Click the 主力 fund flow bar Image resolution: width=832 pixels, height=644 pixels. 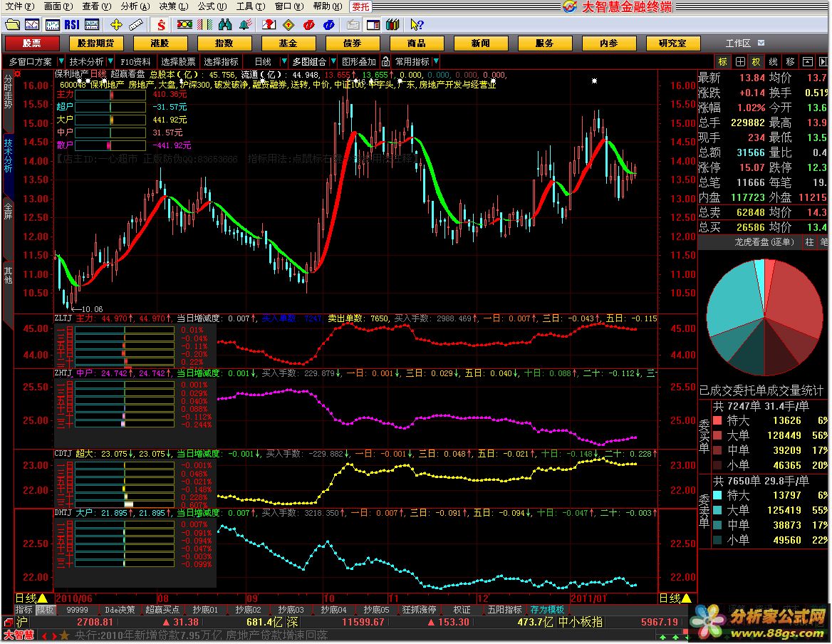point(110,95)
